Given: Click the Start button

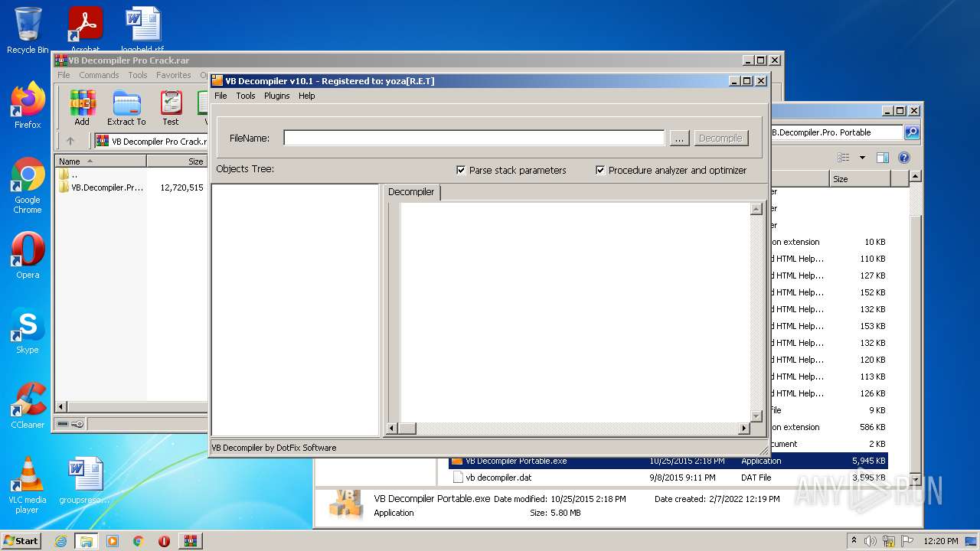Looking at the screenshot, I should coord(21,540).
